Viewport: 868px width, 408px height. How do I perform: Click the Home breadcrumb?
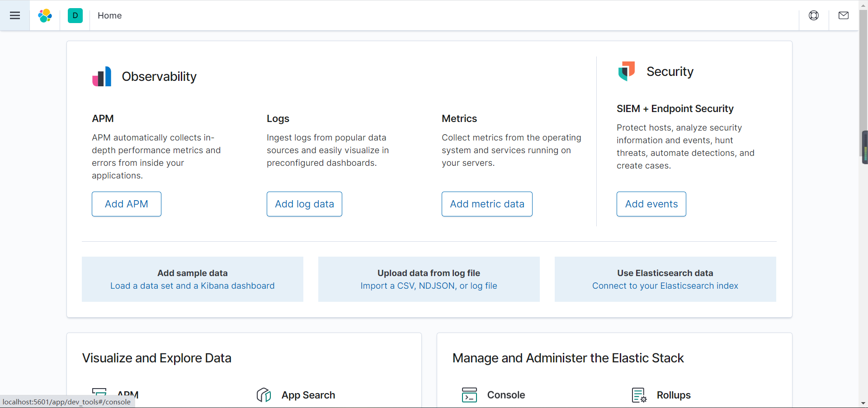[109, 15]
